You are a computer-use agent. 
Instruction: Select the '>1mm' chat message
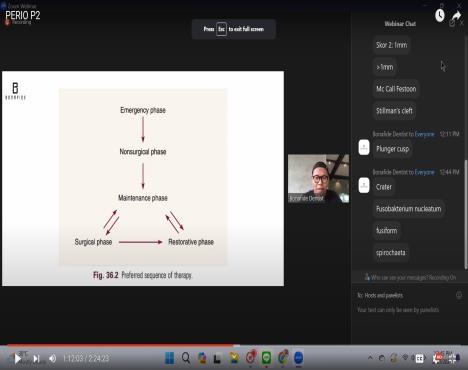point(385,67)
